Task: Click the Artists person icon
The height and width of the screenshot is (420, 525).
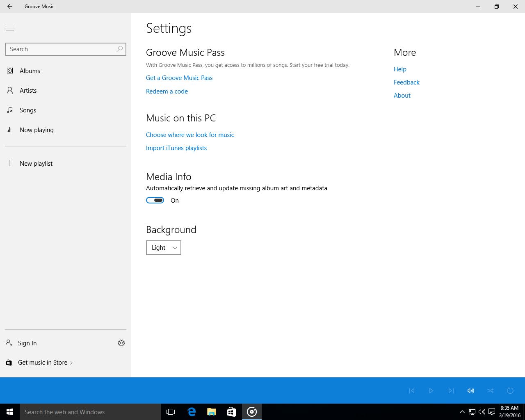Action: [x=10, y=90]
